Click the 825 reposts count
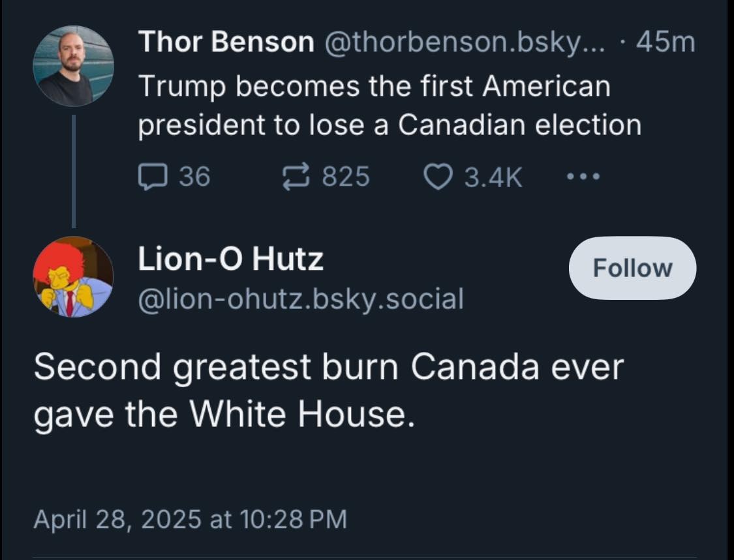The height and width of the screenshot is (560, 734). [345, 177]
